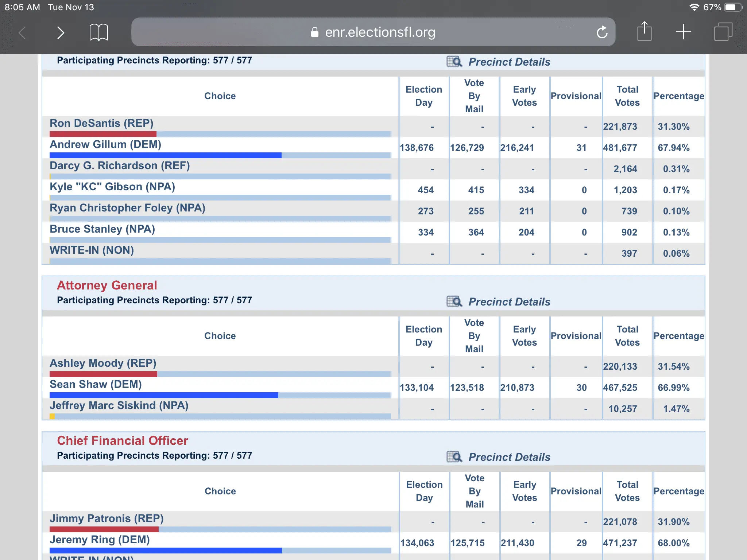Open Precinct Details for Chief Financial Officer
Image resolution: width=747 pixels, height=560 pixels.
(509, 457)
